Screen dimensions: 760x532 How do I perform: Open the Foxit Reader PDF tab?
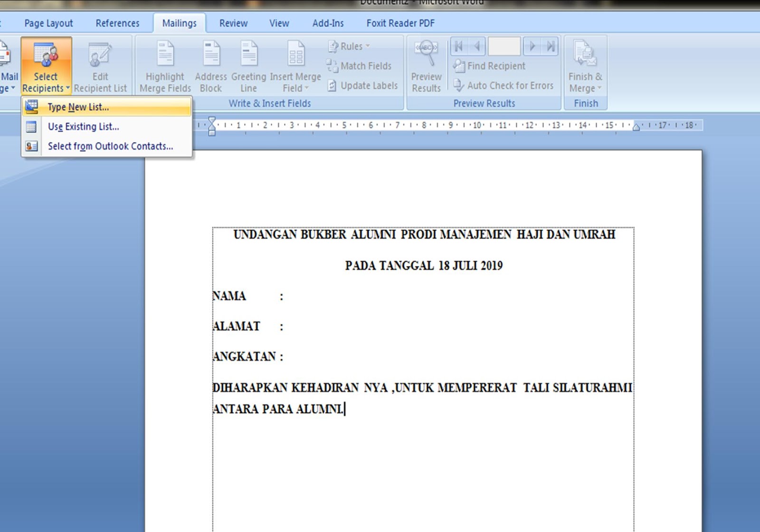click(400, 23)
